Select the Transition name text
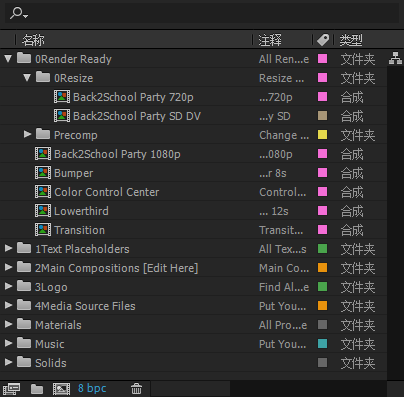The height and width of the screenshot is (397, 404). 79,230
